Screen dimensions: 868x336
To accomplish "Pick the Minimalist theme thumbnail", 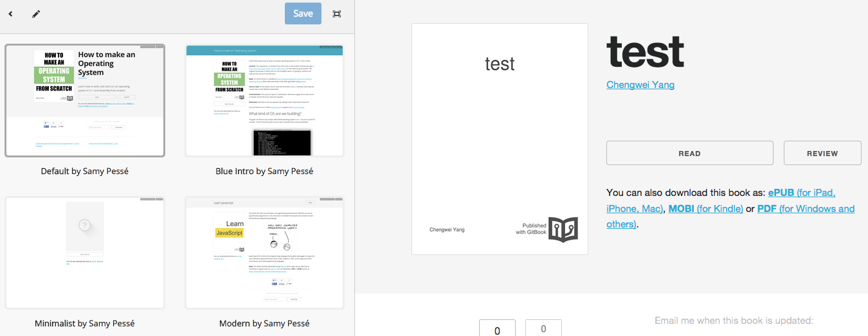I will coord(85,252).
